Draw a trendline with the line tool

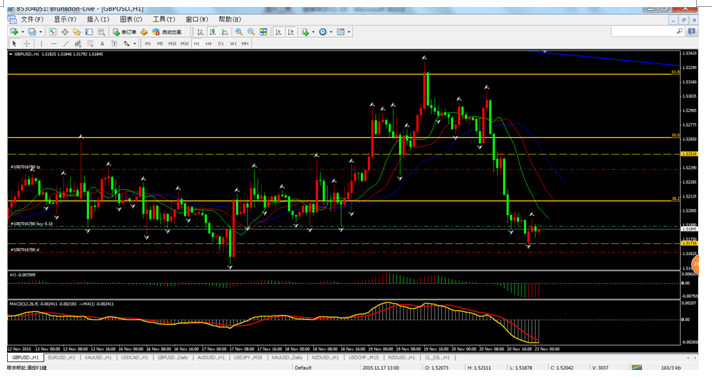[66, 44]
